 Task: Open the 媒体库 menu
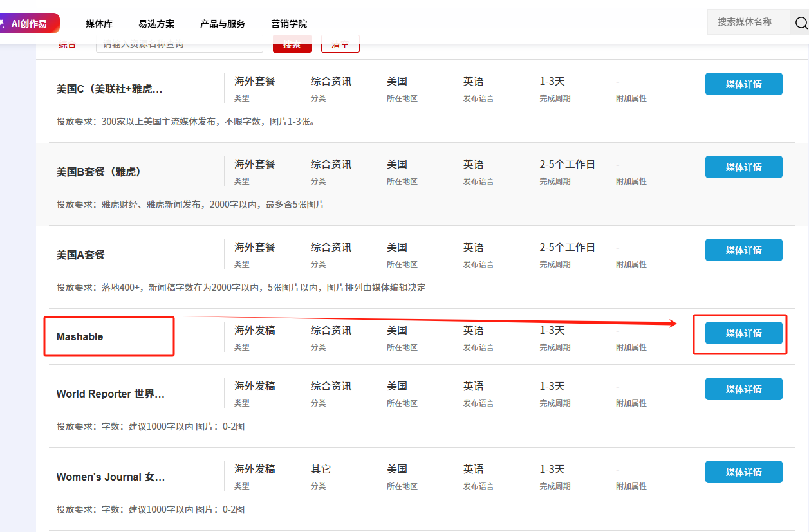point(99,24)
